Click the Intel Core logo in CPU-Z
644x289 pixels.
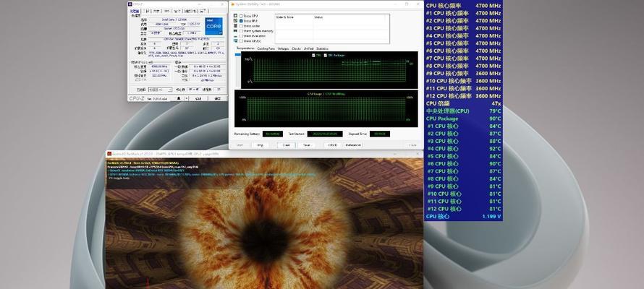coord(213,26)
